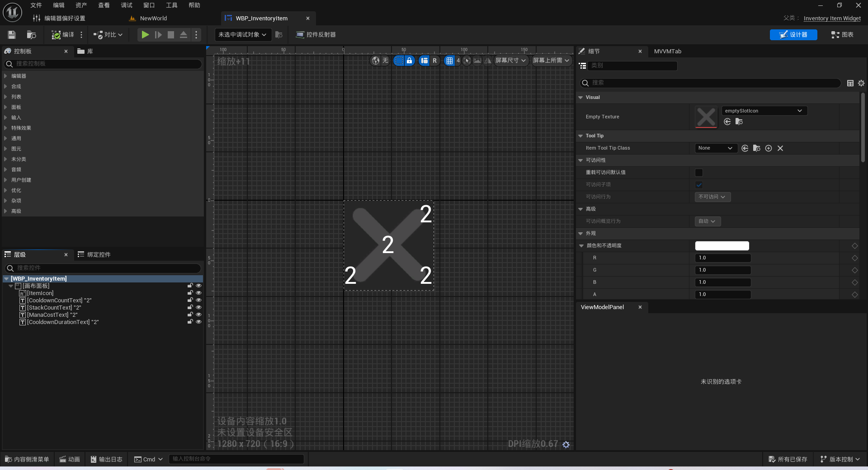
Task: Clear Item Tool Tip Class with X icon
Action: (780, 148)
